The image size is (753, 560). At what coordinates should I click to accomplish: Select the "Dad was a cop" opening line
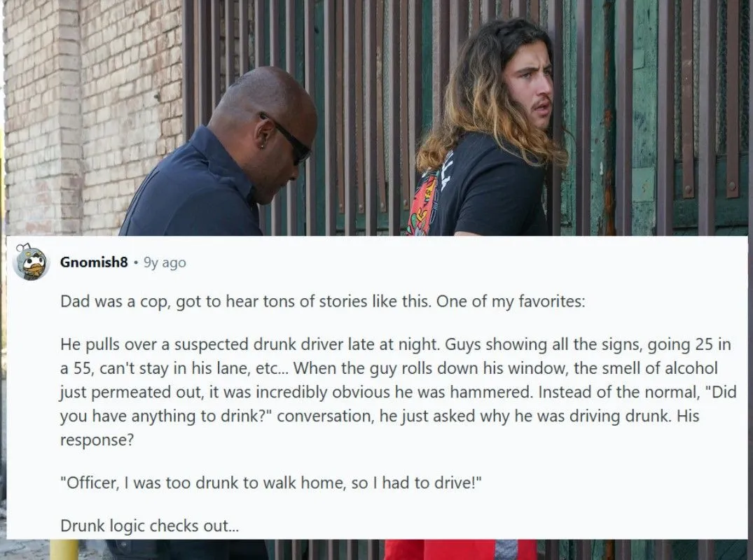tap(323, 302)
